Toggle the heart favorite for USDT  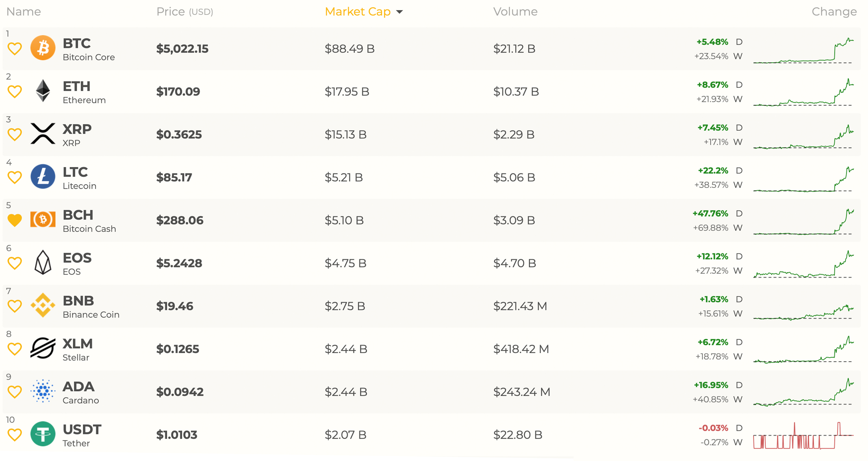point(14,435)
